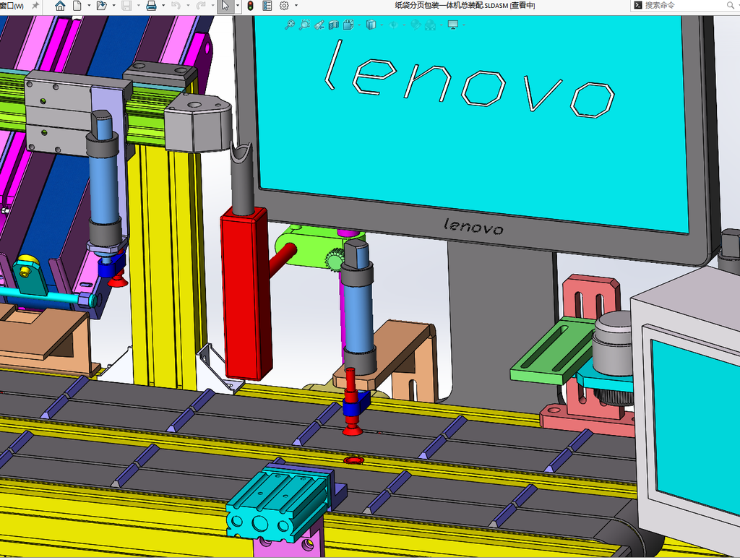Image resolution: width=740 pixels, height=560 pixels.
Task: Activate the Select cursor tool
Action: (225, 6)
